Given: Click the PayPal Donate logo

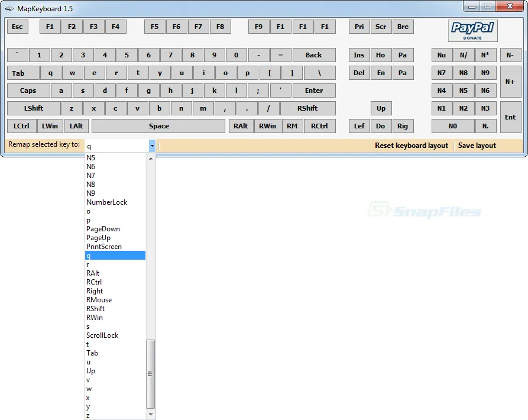Looking at the screenshot, I should click(472, 31).
